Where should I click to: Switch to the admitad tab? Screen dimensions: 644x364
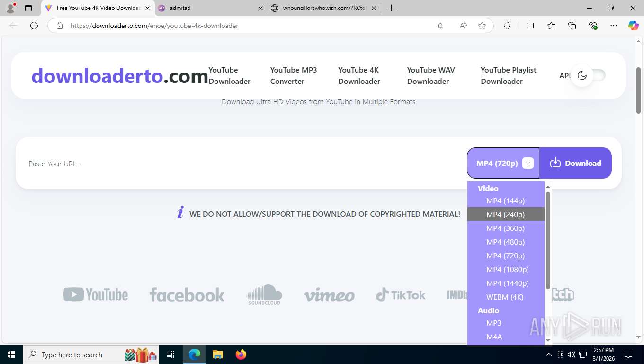pos(211,8)
